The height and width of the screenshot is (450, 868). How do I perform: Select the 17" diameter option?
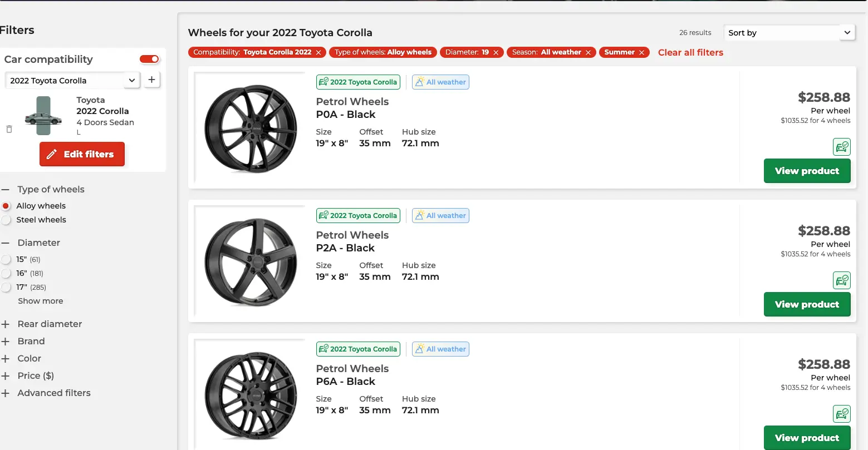point(6,287)
